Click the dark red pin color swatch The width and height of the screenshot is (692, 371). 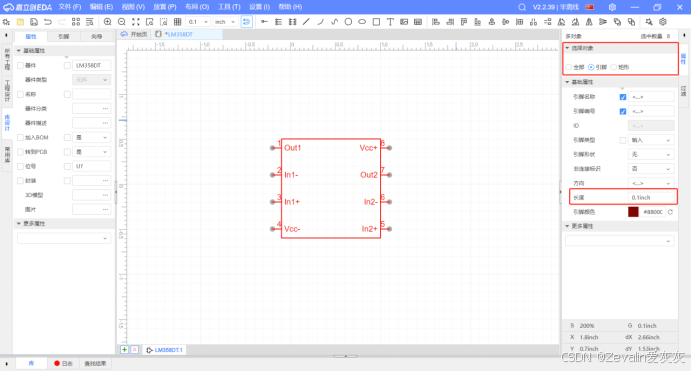tap(633, 212)
